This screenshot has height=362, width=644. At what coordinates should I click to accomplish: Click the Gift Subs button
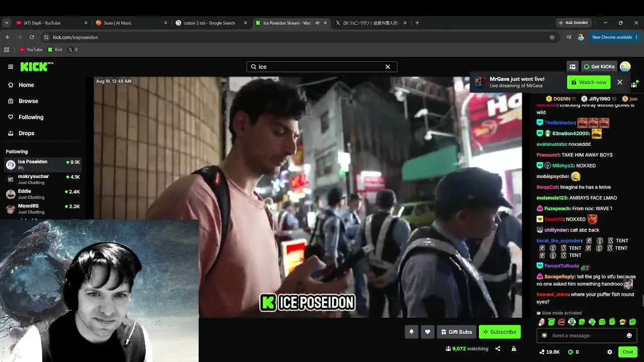pyautogui.click(x=456, y=332)
